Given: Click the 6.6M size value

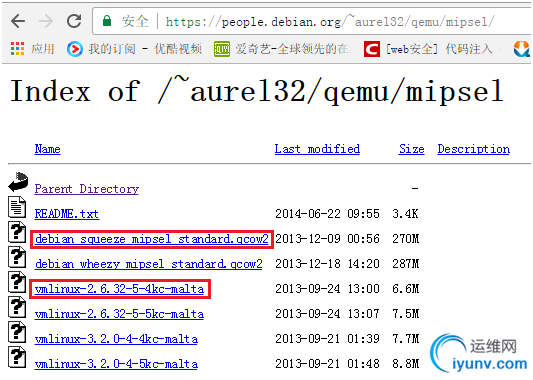Looking at the screenshot, I should (406, 289).
